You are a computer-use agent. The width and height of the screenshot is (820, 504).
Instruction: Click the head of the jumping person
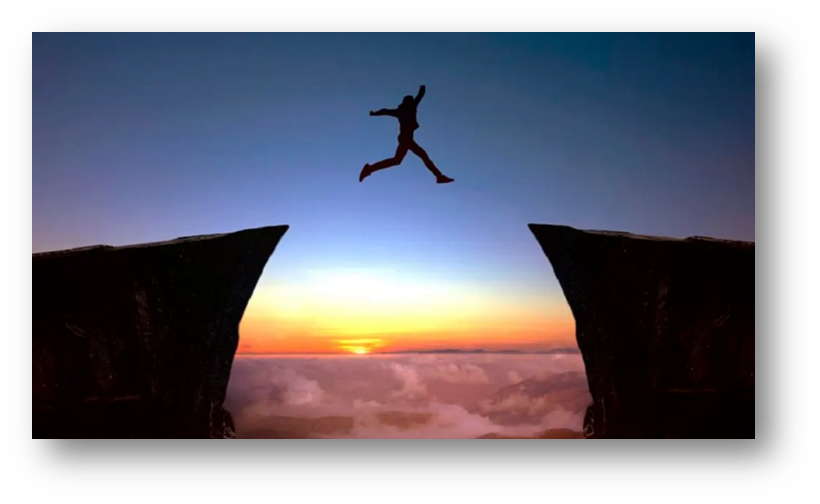[x=407, y=102]
